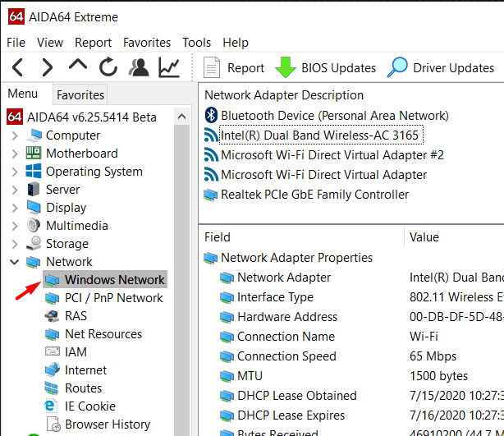
Task: Collapse the Network tree node
Action: click(15, 262)
